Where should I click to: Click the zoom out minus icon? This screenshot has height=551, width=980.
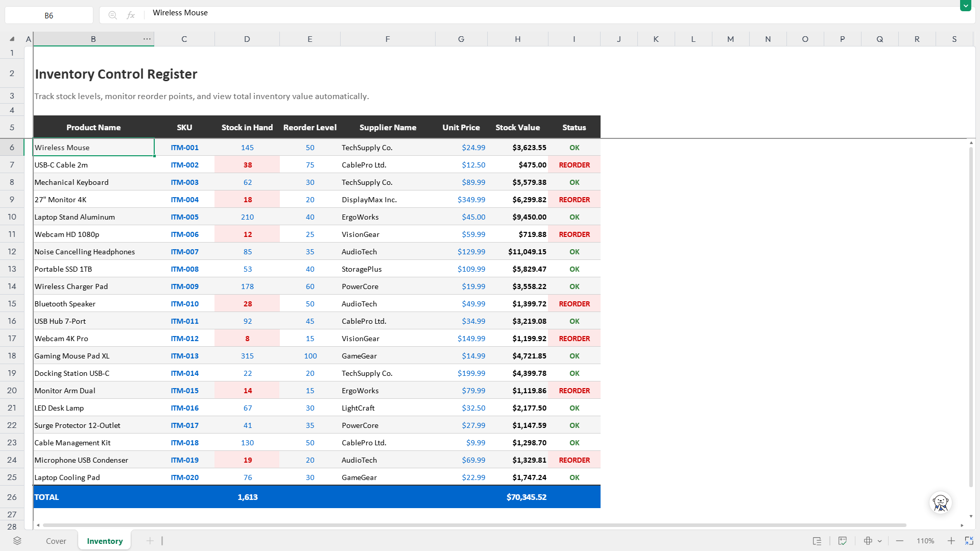point(900,541)
